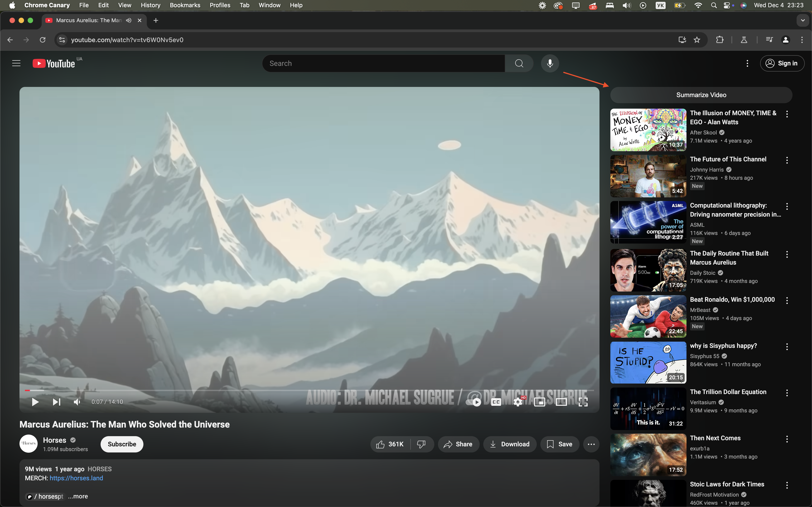Click the voice search microphone icon
812x507 pixels.
click(x=550, y=63)
